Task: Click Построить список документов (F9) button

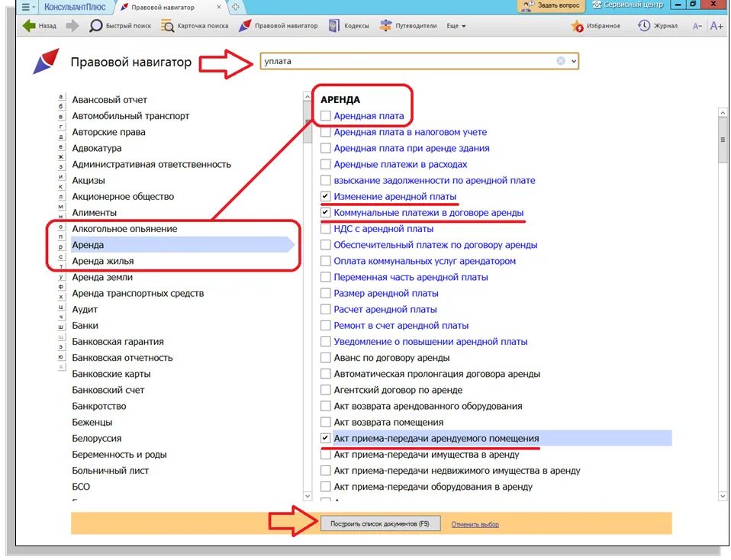Action: (x=380, y=523)
